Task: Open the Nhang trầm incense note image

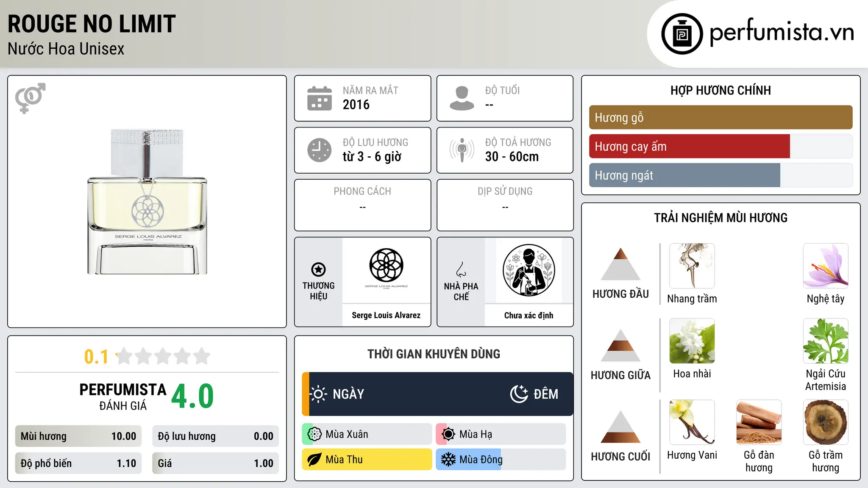Action: tap(692, 266)
